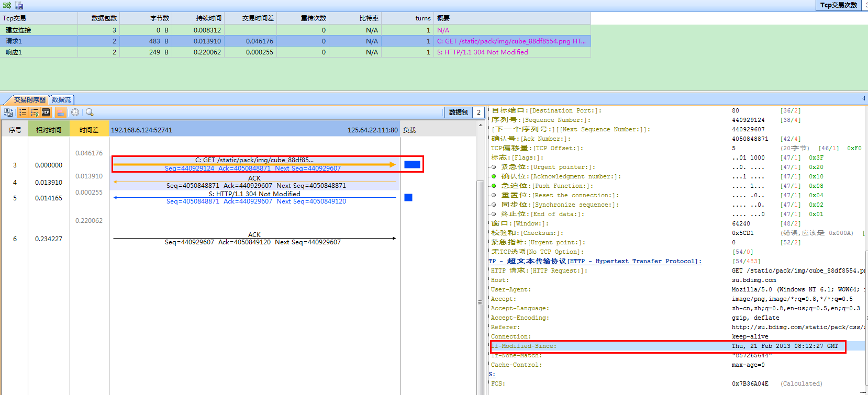Toggle the bulleted list view icon
Image resolution: width=868 pixels, height=395 pixels.
point(23,112)
